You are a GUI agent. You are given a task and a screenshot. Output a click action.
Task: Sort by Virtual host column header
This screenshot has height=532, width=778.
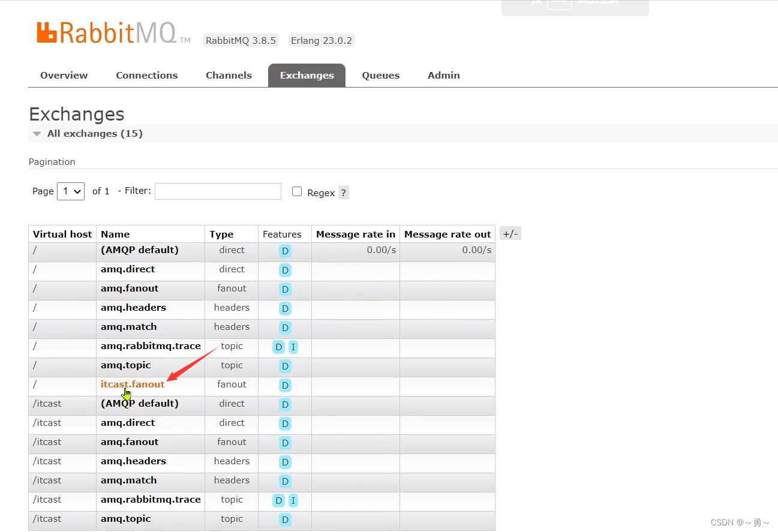pyautogui.click(x=62, y=234)
